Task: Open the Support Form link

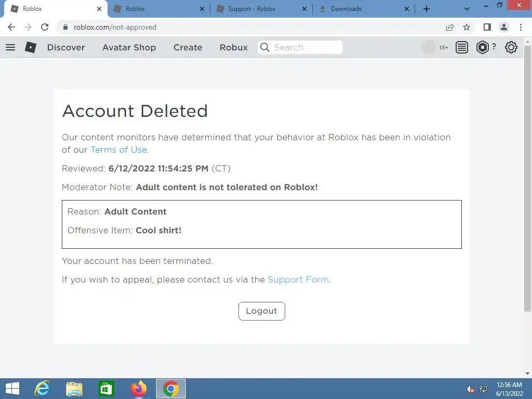Action: tap(298, 280)
